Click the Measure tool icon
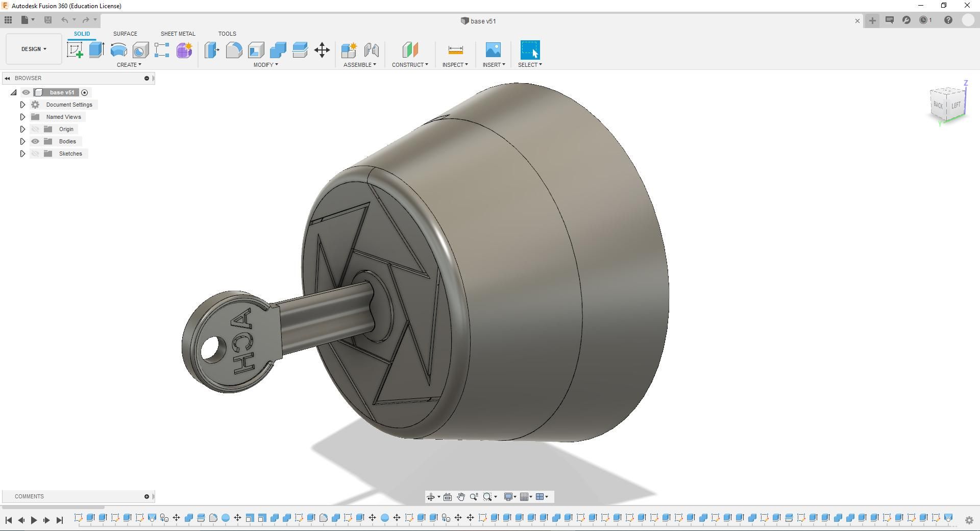980x531 pixels. pos(455,50)
